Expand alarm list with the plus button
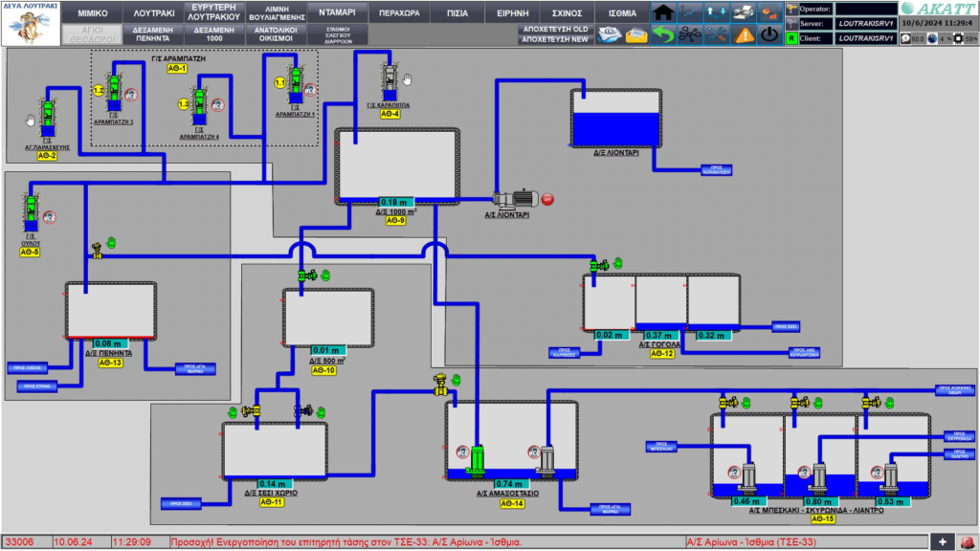980x551 pixels. pyautogui.click(x=943, y=541)
